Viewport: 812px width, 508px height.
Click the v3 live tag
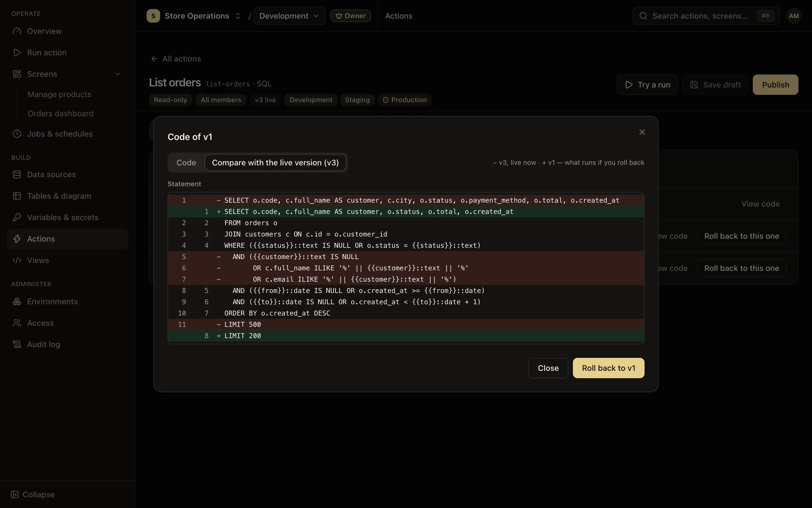click(x=265, y=100)
